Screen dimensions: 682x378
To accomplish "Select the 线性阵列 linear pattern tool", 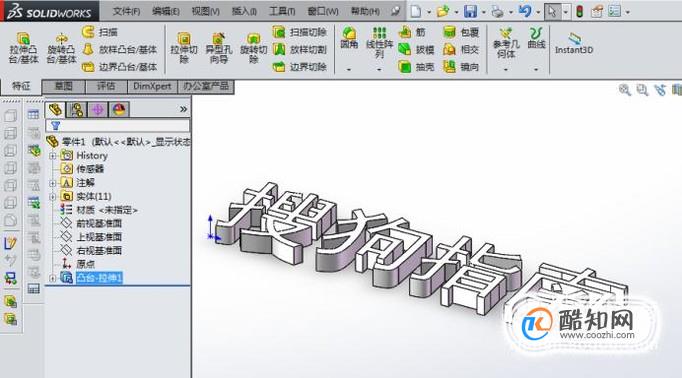I will coord(379,43).
